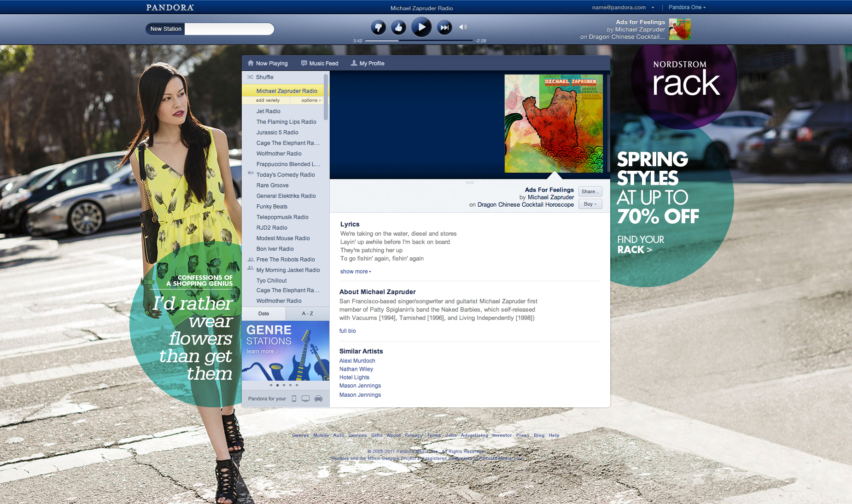The height and width of the screenshot is (504, 852).
Task: Click the second carousel dot
Action: click(277, 385)
